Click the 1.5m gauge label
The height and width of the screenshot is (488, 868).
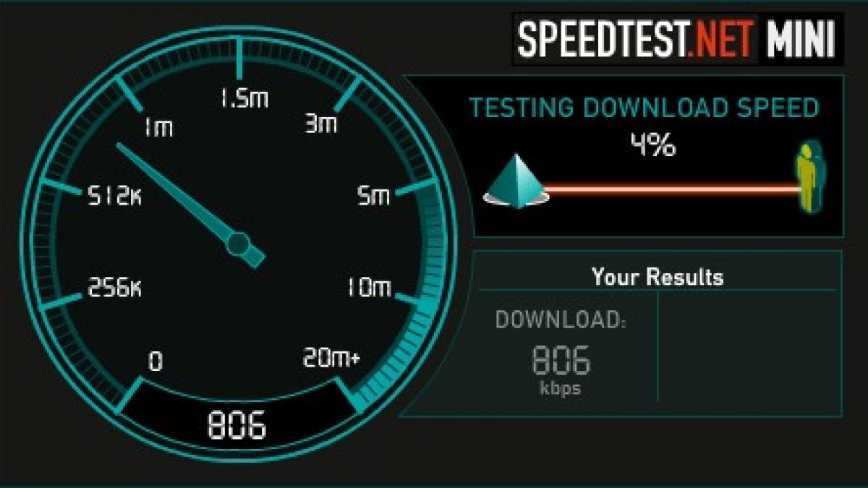tap(244, 98)
